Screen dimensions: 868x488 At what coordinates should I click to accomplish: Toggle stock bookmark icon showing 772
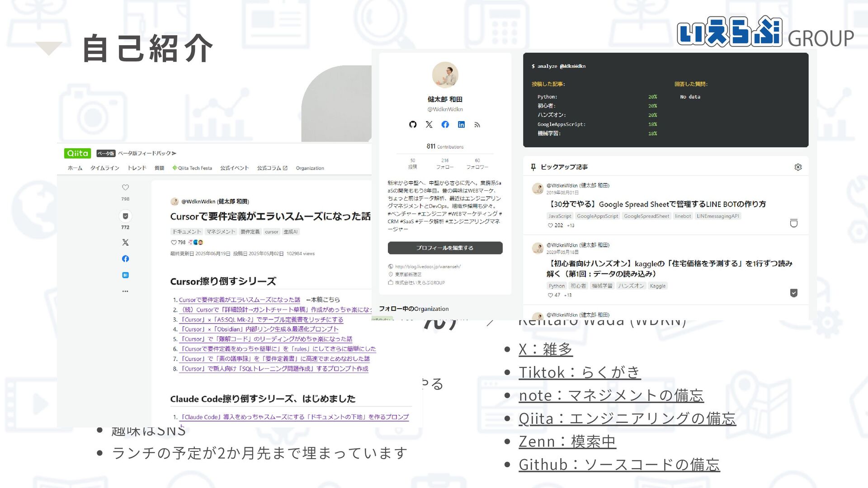click(x=126, y=216)
